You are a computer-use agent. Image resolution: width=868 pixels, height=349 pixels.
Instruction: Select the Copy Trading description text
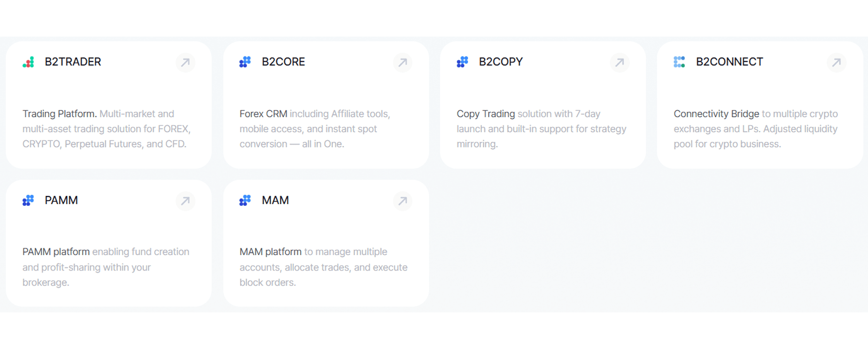(542, 129)
